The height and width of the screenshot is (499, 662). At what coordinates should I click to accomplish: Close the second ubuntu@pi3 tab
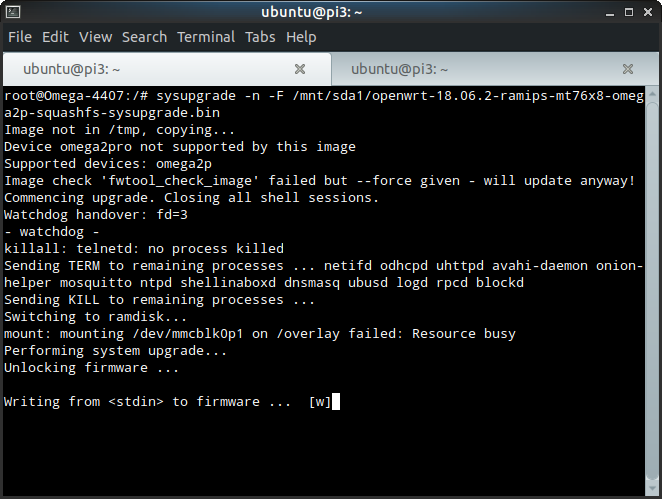[628, 69]
